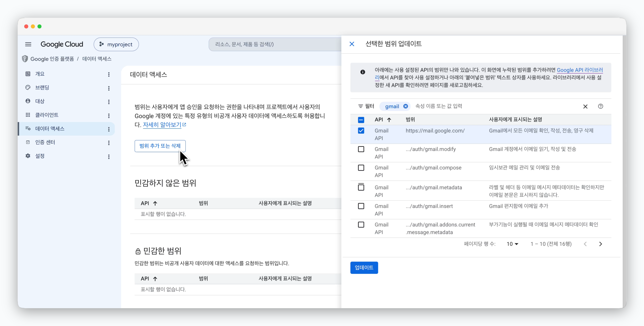Click the 브랜딩 palette icon
This screenshot has width=644, height=326.
(x=28, y=87)
